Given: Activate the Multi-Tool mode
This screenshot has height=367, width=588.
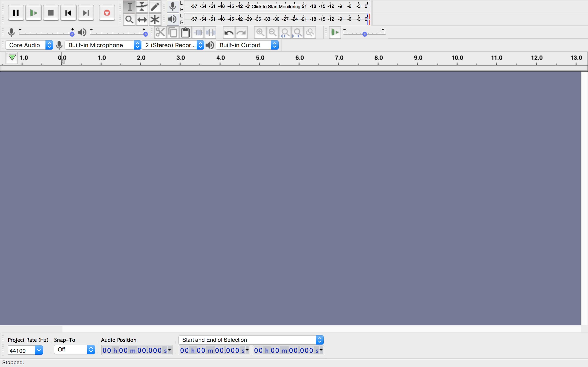Looking at the screenshot, I should (x=155, y=19).
